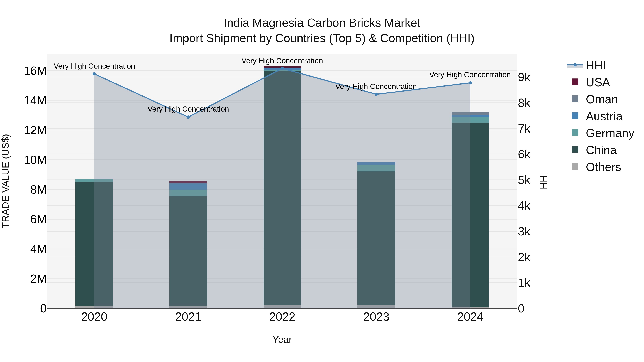Click the USA legend color swatch
The width and height of the screenshot is (644, 362).
click(x=575, y=82)
